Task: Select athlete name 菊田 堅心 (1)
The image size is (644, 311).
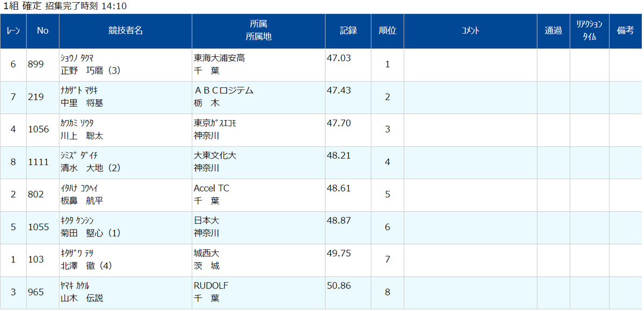Action: 91,234
